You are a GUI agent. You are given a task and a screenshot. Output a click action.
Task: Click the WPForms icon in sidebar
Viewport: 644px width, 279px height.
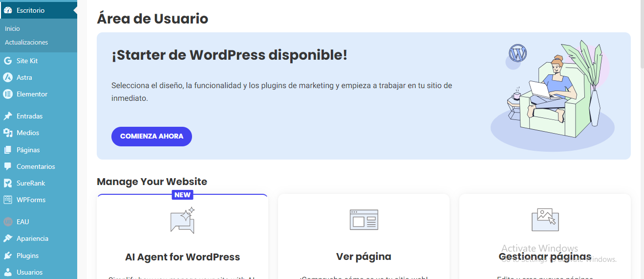(x=7, y=200)
